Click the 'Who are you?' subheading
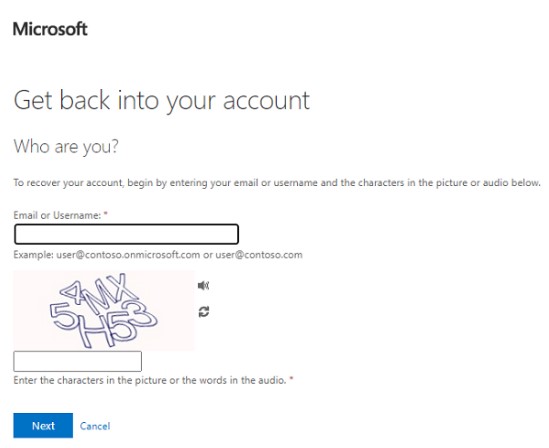The height and width of the screenshot is (448, 549). coord(66,146)
